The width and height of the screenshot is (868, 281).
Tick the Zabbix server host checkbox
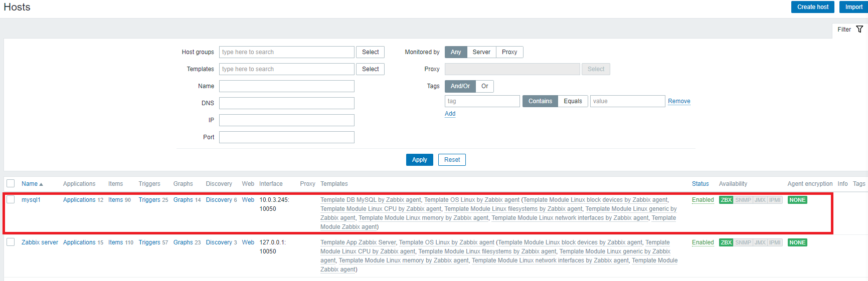tap(11, 242)
